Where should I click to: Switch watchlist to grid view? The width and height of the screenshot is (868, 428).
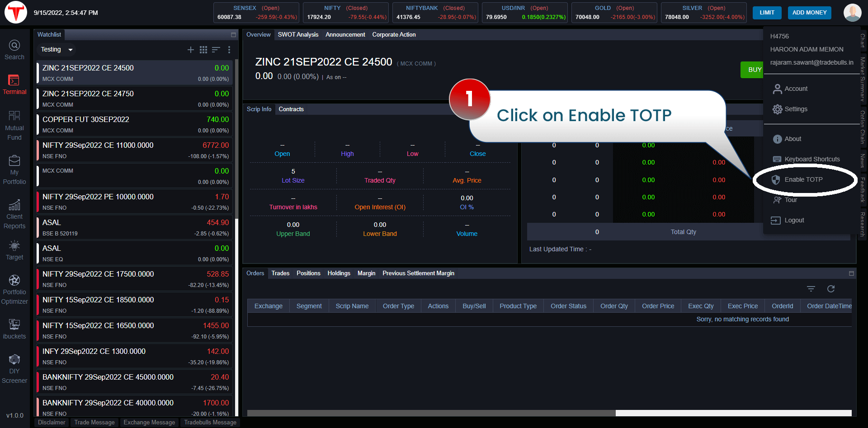[203, 50]
